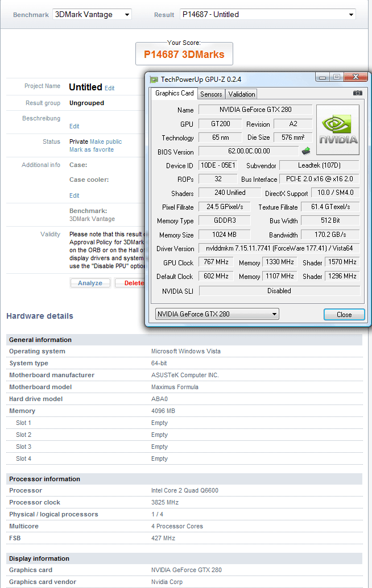372x588 pixels.
Task: Click Hard drive model value ABA0
Action: click(159, 399)
